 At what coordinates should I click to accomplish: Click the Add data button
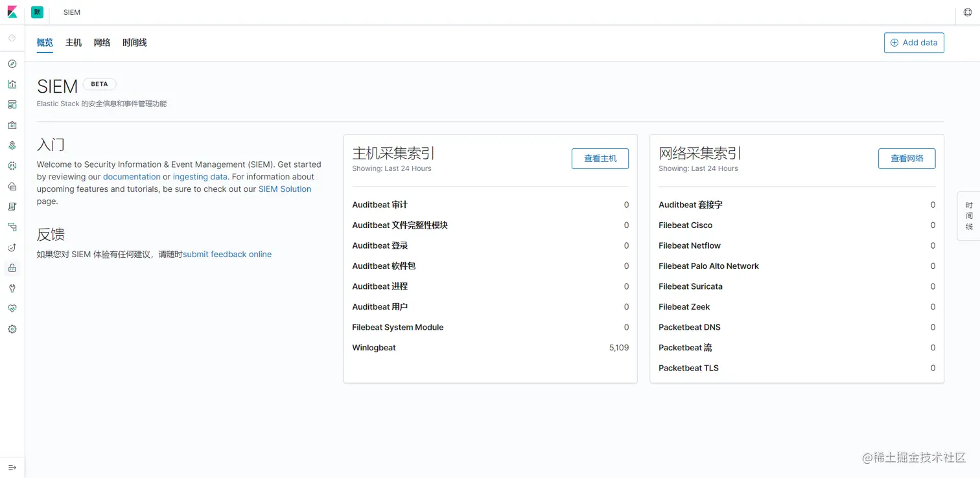[914, 43]
